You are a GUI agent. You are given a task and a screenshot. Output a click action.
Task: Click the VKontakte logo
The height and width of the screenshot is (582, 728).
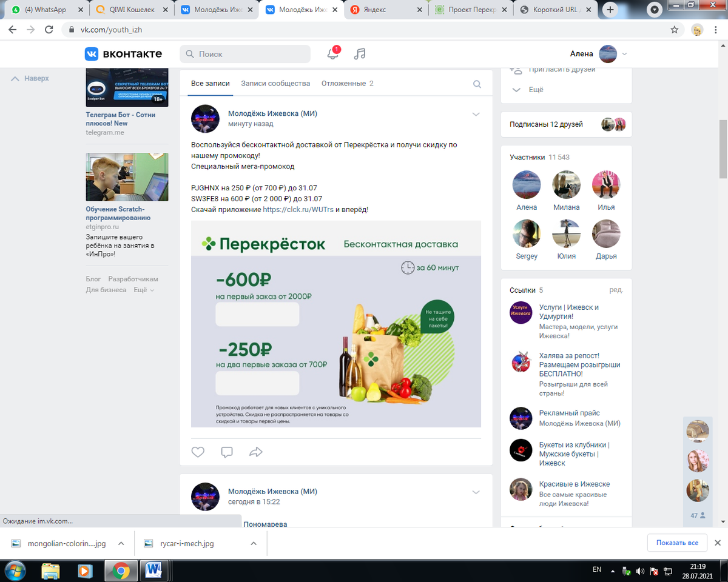123,54
